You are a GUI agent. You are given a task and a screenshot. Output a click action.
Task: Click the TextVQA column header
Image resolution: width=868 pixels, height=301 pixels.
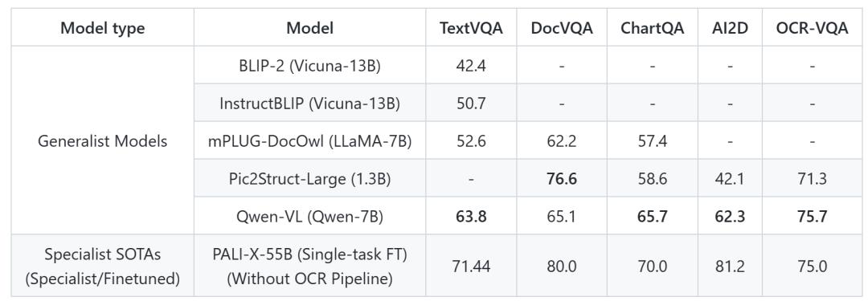coord(471,27)
